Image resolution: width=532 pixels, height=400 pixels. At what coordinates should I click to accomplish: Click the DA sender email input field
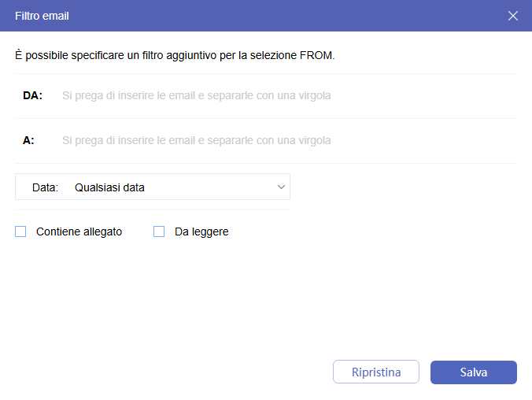(x=283, y=95)
